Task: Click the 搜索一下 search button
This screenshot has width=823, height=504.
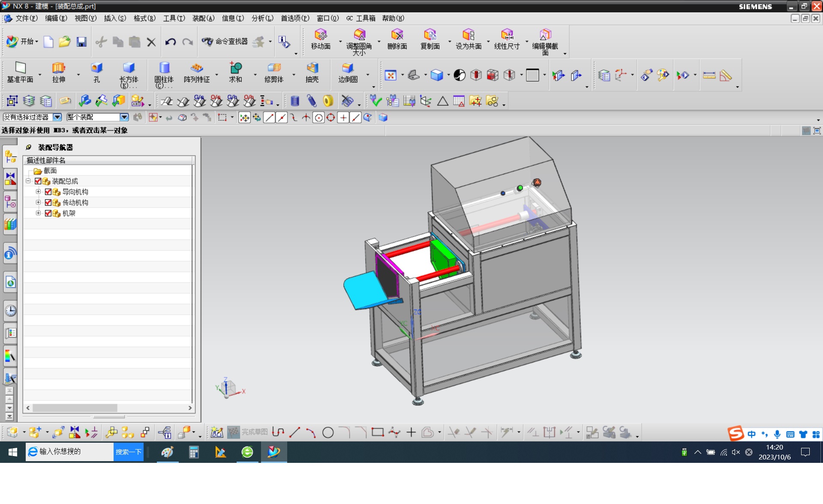Action: (x=128, y=452)
